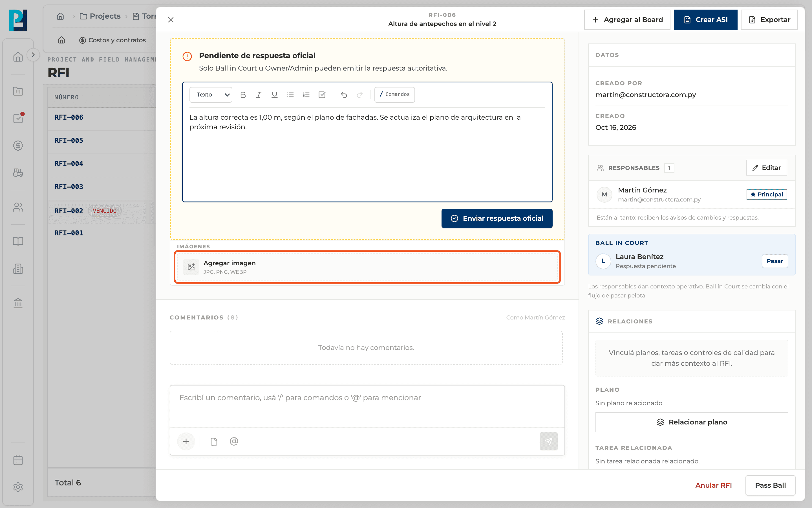Viewport: 812px width, 508px height.
Task: Export the RFI with Exportar
Action: click(x=769, y=20)
